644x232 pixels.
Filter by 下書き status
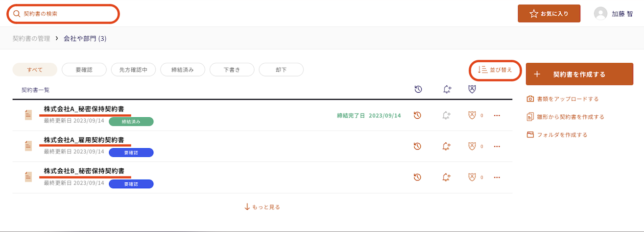[232, 70]
